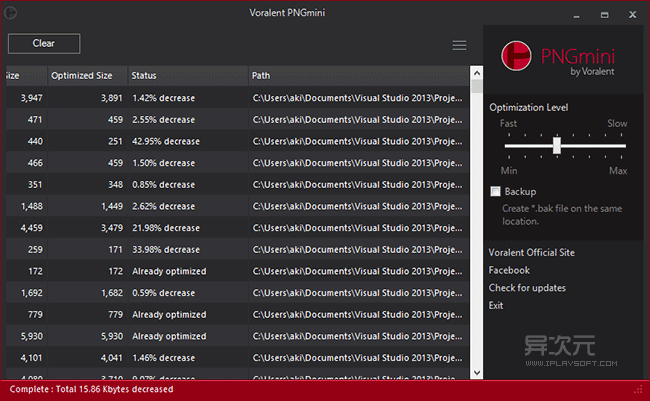This screenshot has height=401, width=650.
Task: Click the PNGmini red logo icon
Action: (516, 54)
